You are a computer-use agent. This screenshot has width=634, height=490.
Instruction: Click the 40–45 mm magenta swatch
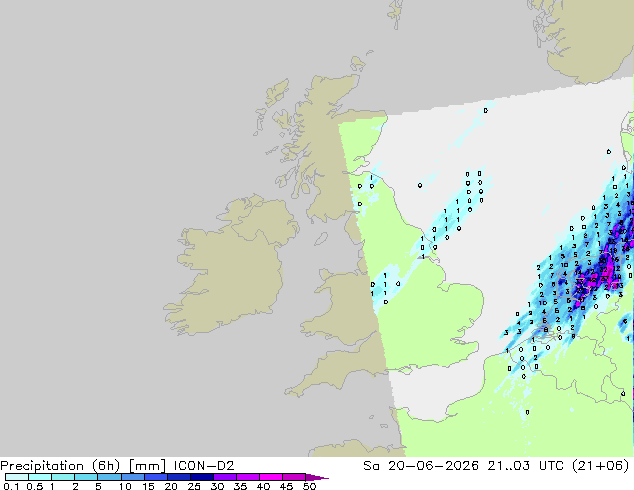tap(271, 477)
